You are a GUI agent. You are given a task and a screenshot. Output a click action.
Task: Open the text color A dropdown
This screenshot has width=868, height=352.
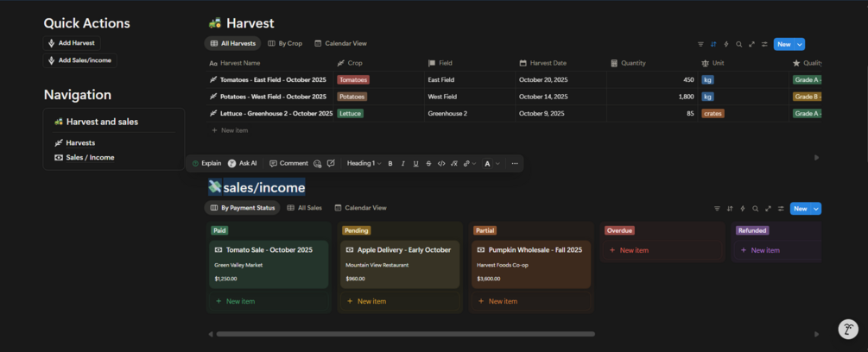click(491, 164)
